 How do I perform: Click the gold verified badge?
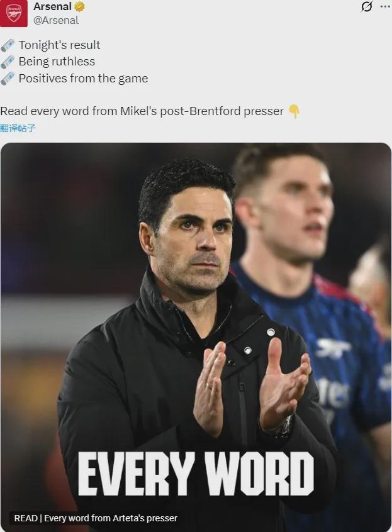[80, 7]
